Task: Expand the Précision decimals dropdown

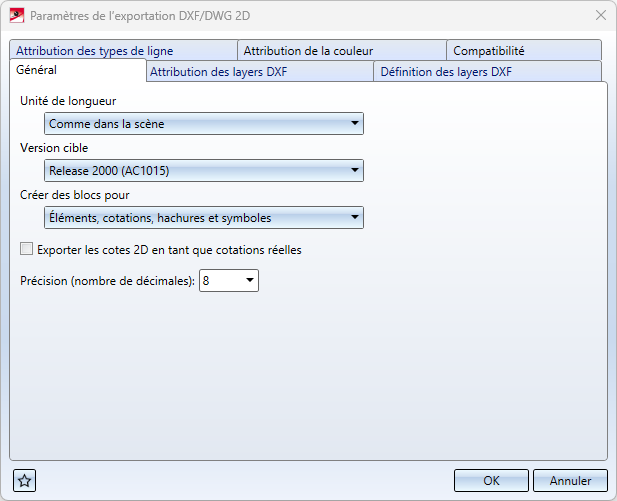Action: pos(250,282)
